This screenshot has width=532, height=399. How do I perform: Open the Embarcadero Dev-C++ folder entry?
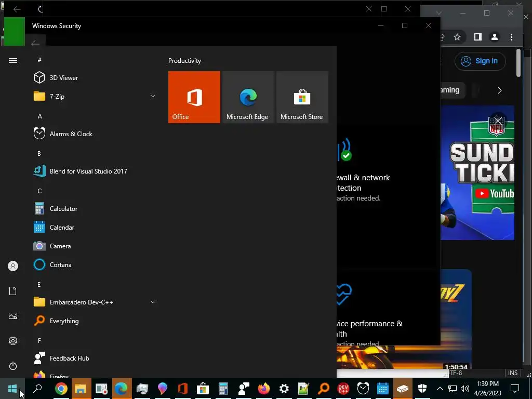[95, 302]
